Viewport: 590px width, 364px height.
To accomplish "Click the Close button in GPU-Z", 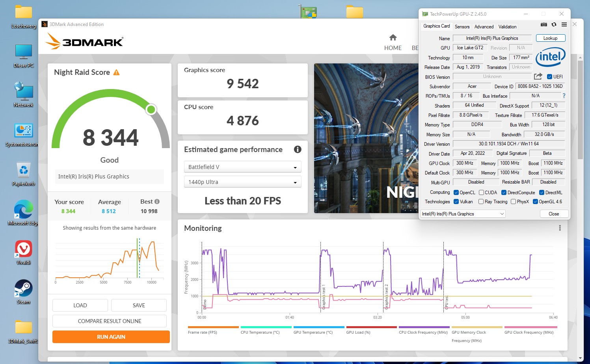I will [554, 214].
